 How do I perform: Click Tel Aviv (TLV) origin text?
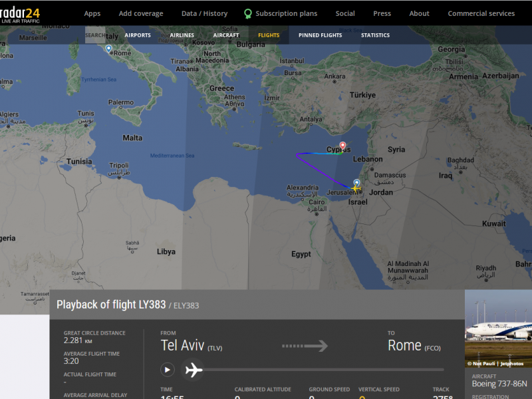(x=192, y=346)
